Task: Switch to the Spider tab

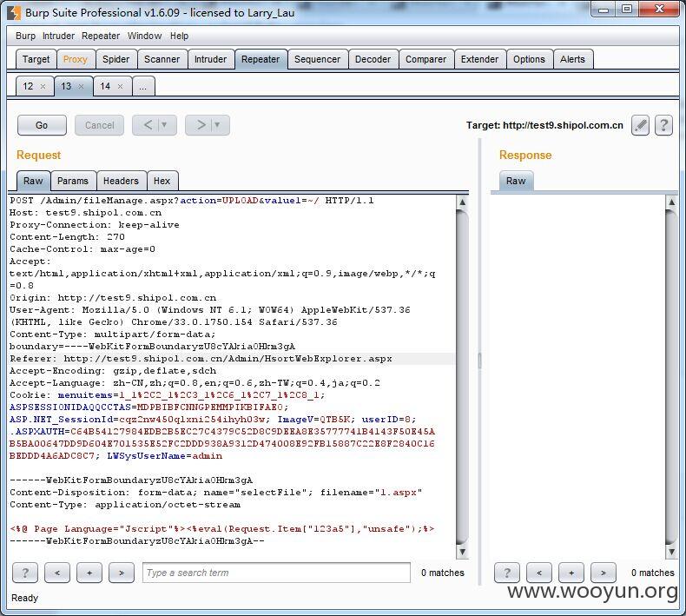Action: click(x=116, y=60)
